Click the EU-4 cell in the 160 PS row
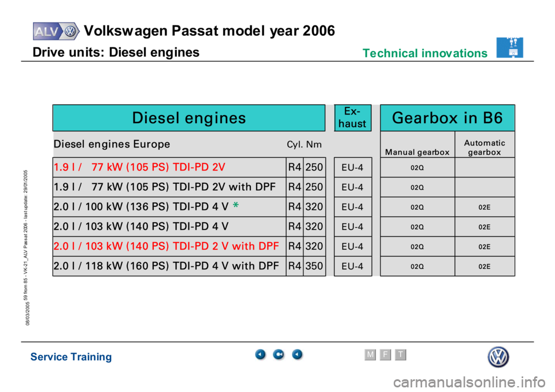The width and height of the screenshot is (555, 392). (x=353, y=267)
